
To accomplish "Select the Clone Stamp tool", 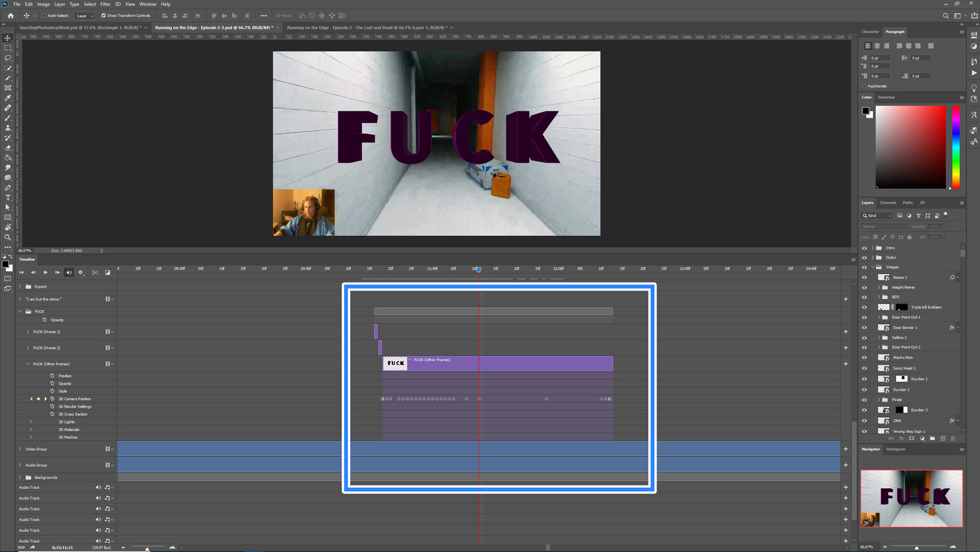I will coord(8,128).
